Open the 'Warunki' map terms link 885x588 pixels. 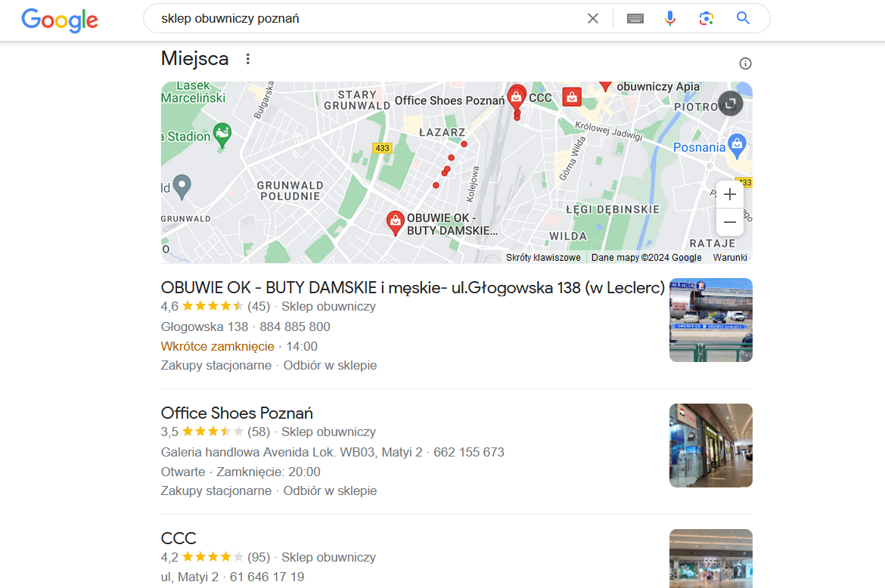tap(730, 258)
